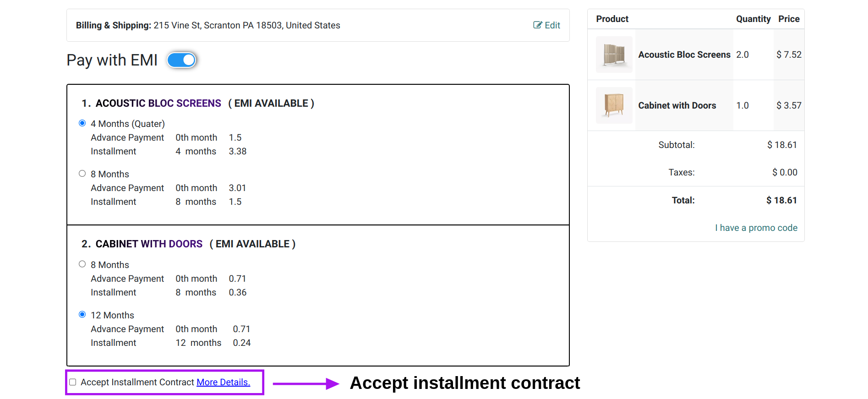Click the order Total amount $ 18.61
The height and width of the screenshot is (399, 868).
[x=781, y=200]
